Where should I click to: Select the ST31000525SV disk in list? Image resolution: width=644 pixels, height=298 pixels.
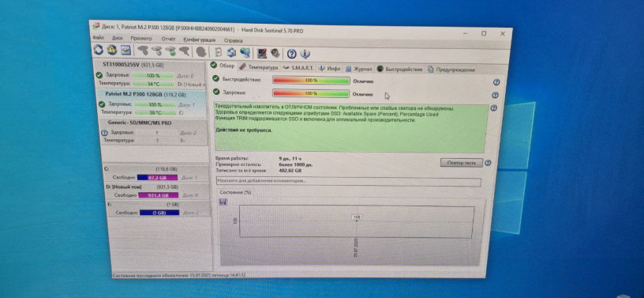[x=151, y=74]
